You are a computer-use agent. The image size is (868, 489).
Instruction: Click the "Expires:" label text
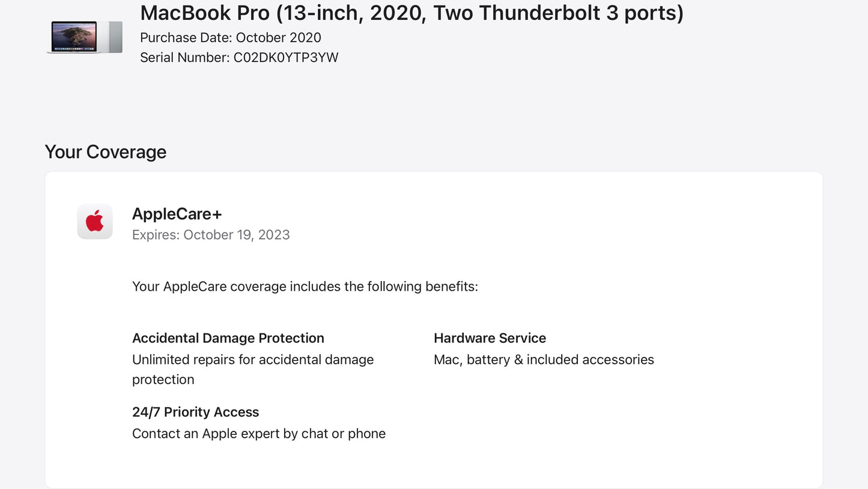click(156, 235)
